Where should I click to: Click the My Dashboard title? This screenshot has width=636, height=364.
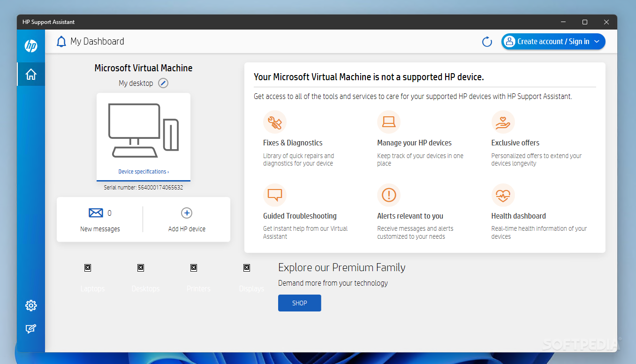97,41
